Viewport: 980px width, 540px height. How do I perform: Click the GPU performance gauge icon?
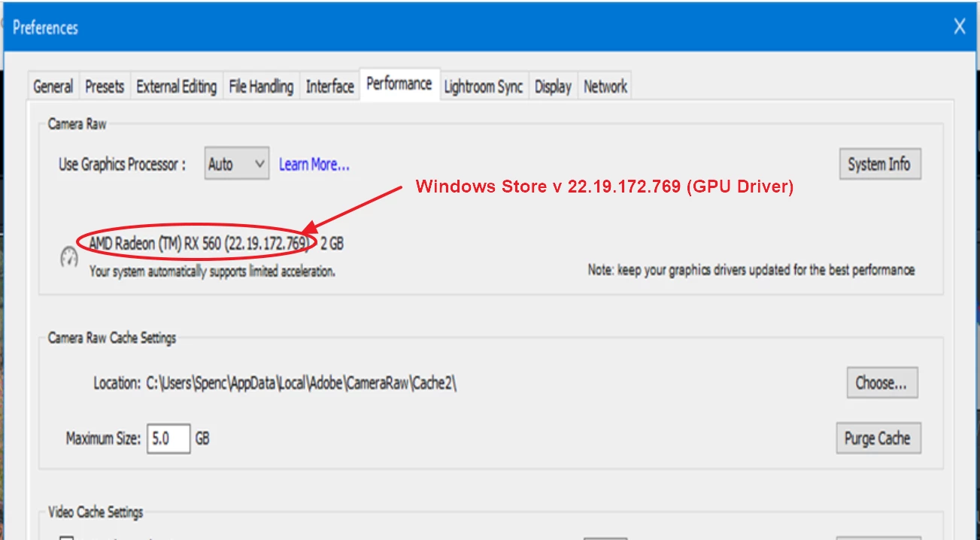click(x=68, y=257)
